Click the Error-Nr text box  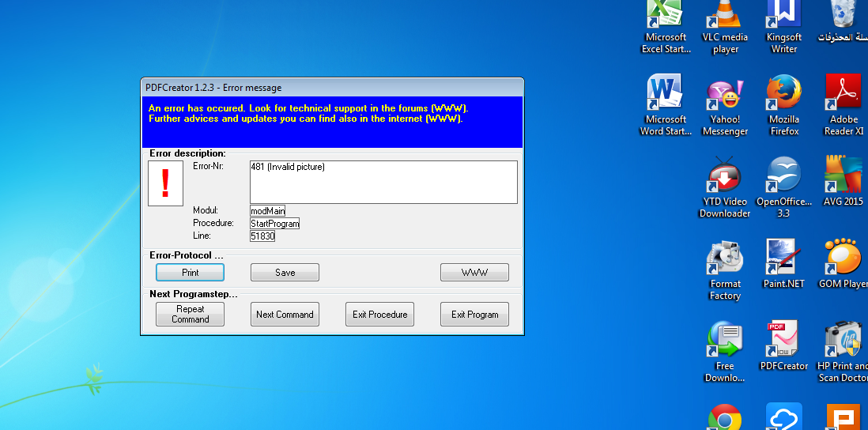click(383, 182)
